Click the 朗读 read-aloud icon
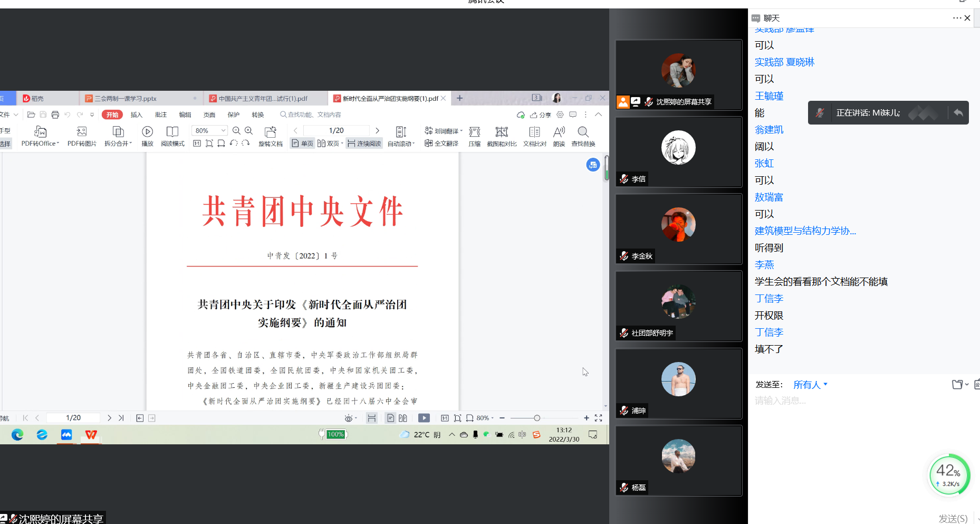Image resolution: width=980 pixels, height=524 pixels. 559,131
